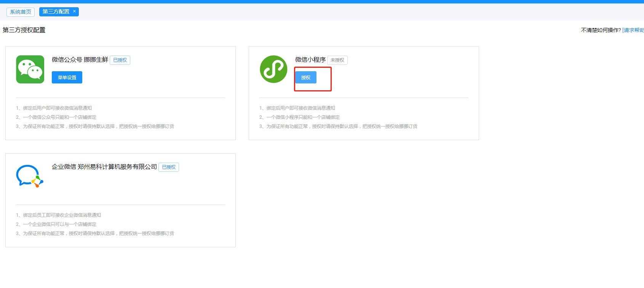Image resolution: width=644 pixels, height=288 pixels.
Task: Click the 不清楚如何操作? text
Action: [601, 30]
